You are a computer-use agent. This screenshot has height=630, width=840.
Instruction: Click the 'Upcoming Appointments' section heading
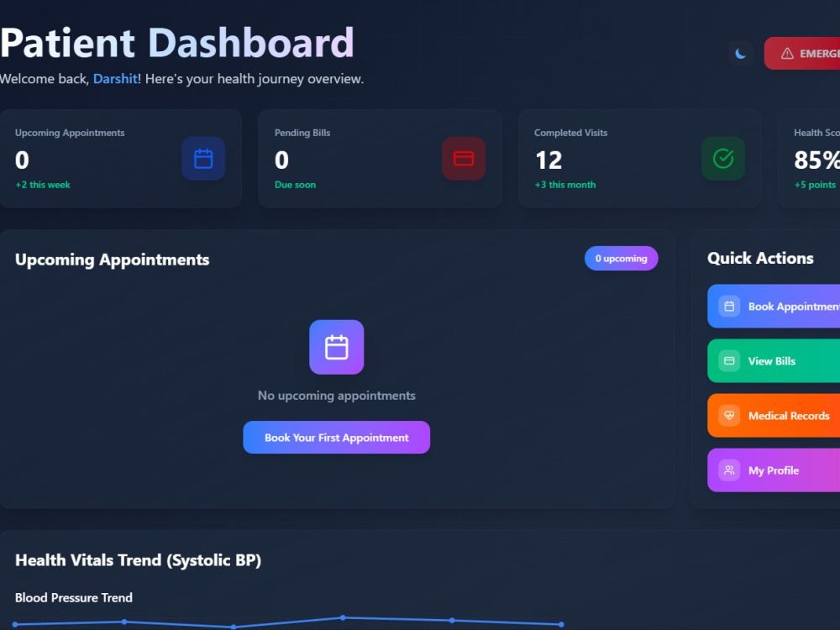click(x=112, y=260)
